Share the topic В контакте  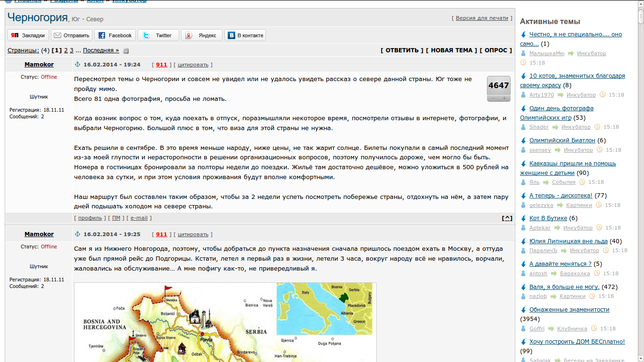click(x=245, y=35)
